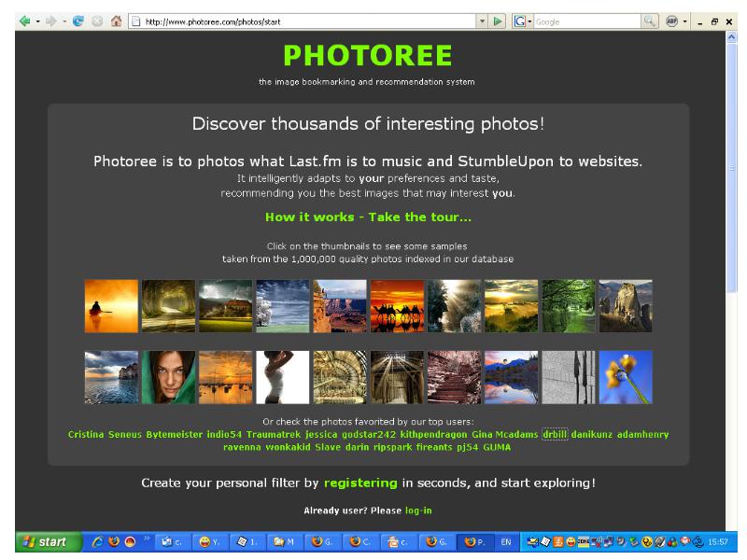The height and width of the screenshot is (560, 747).
Task: Click the PHOTOREE logo heading
Action: (367, 55)
